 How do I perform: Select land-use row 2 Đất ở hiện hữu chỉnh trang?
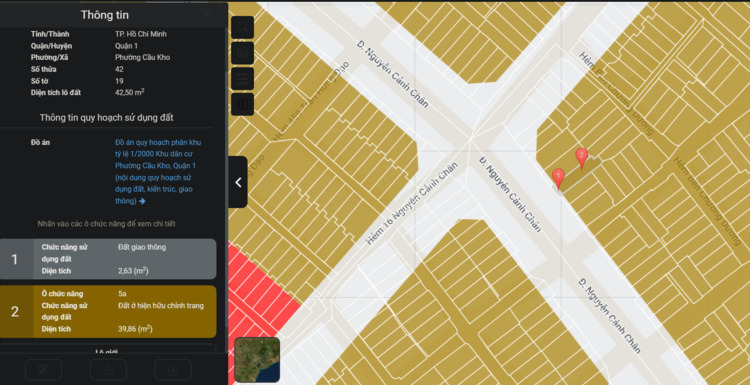108,311
